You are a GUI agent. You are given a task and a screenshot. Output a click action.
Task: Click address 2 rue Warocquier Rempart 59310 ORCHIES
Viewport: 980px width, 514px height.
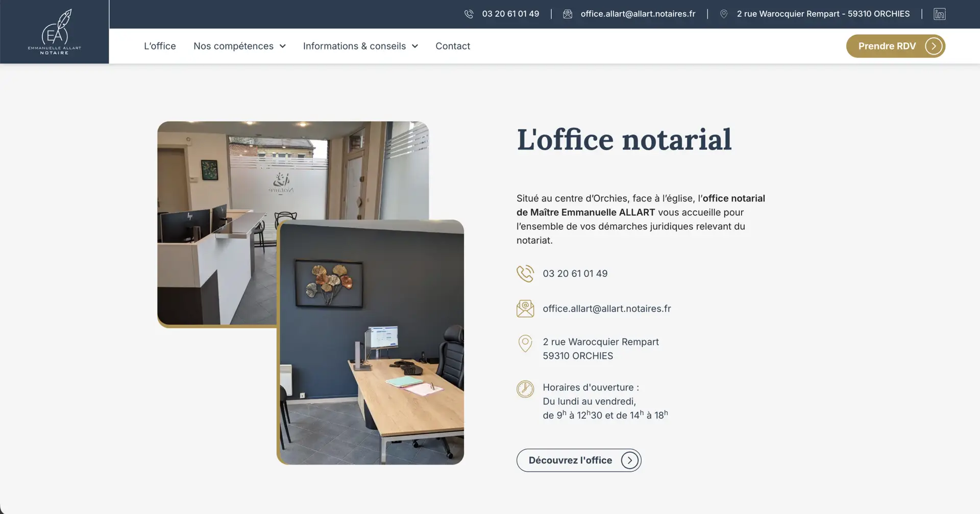coord(601,349)
